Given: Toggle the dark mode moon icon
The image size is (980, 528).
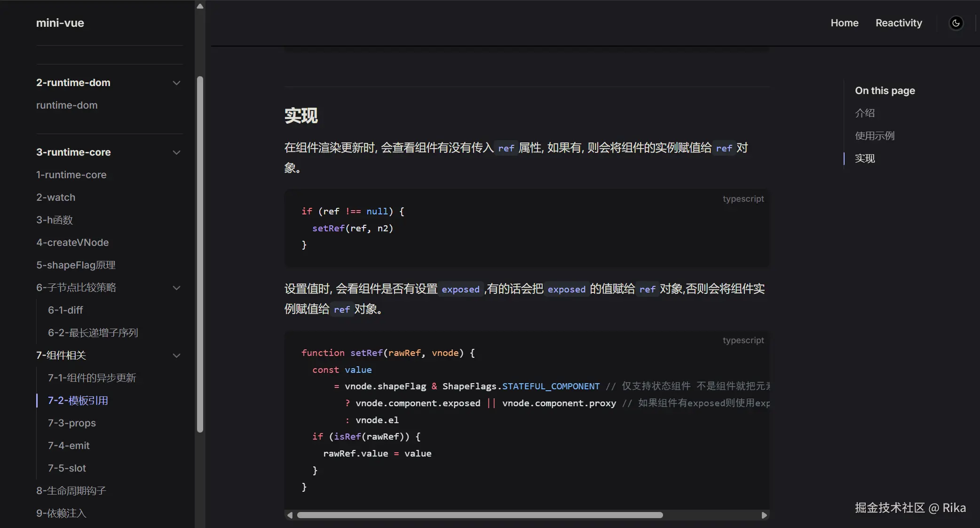Looking at the screenshot, I should pos(956,23).
